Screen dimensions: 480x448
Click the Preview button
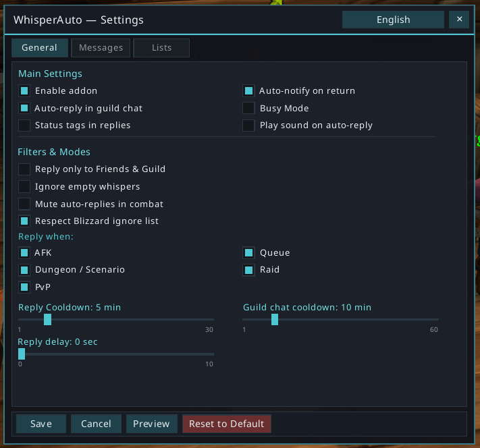point(151,424)
